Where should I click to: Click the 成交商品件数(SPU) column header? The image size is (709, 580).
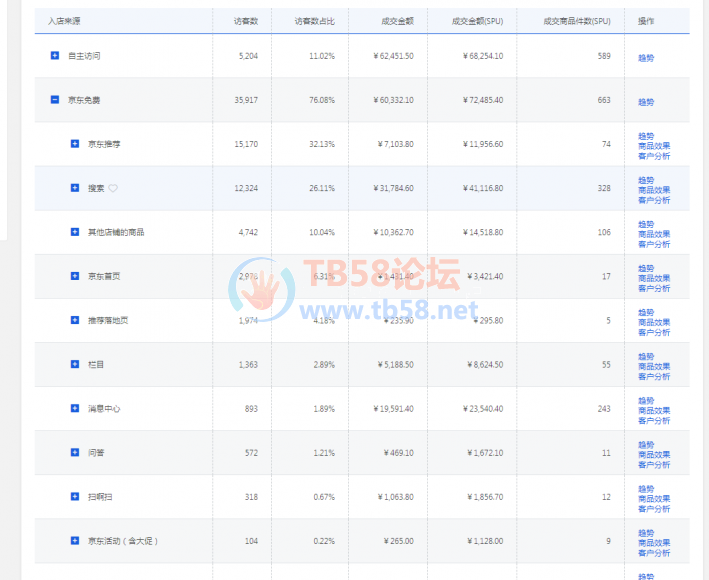tap(577, 21)
